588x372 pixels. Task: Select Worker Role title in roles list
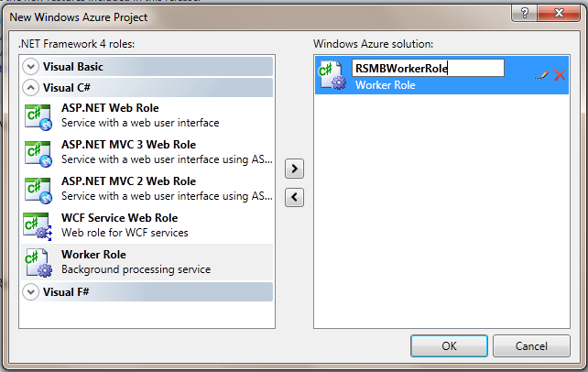pyautogui.click(x=93, y=255)
